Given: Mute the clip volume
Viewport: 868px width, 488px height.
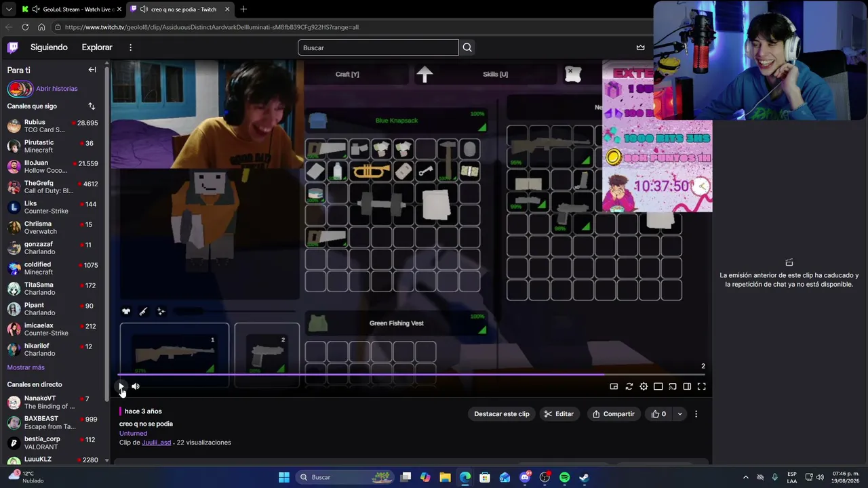Looking at the screenshot, I should [x=136, y=386].
